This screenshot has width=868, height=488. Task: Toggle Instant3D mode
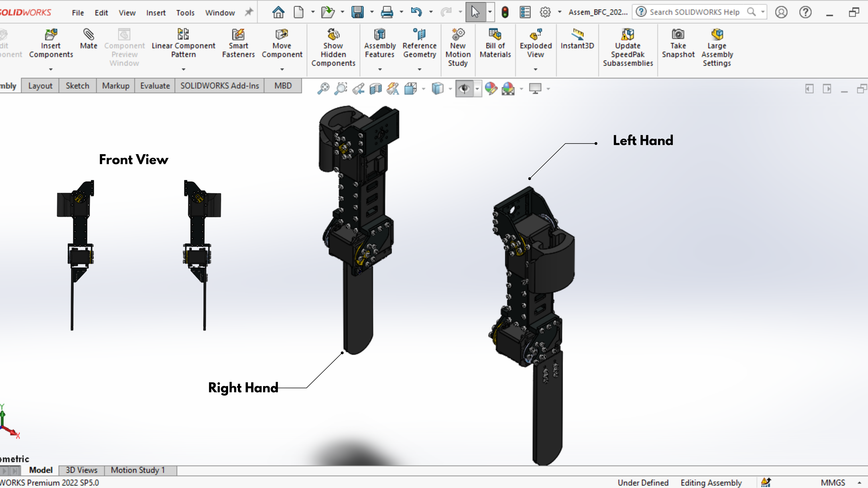pos(577,39)
